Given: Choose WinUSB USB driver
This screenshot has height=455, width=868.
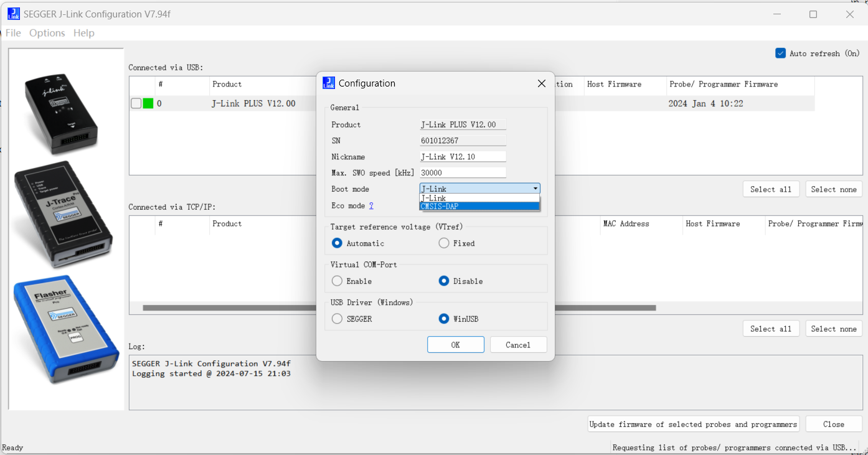Looking at the screenshot, I should 444,319.
